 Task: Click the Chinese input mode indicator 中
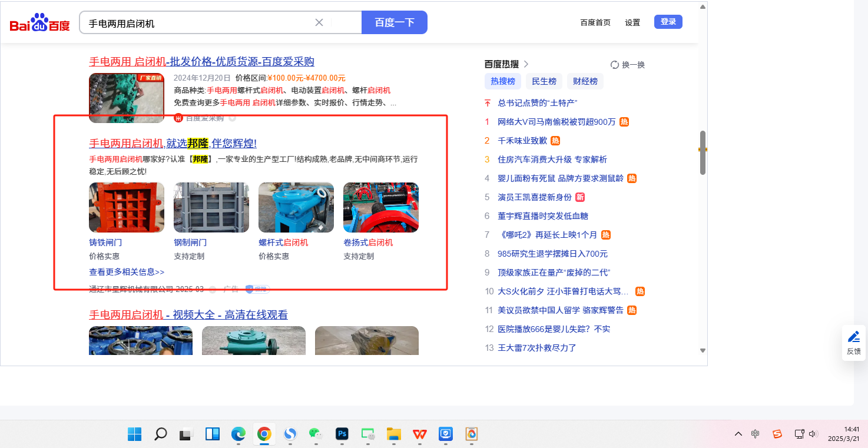point(756,434)
